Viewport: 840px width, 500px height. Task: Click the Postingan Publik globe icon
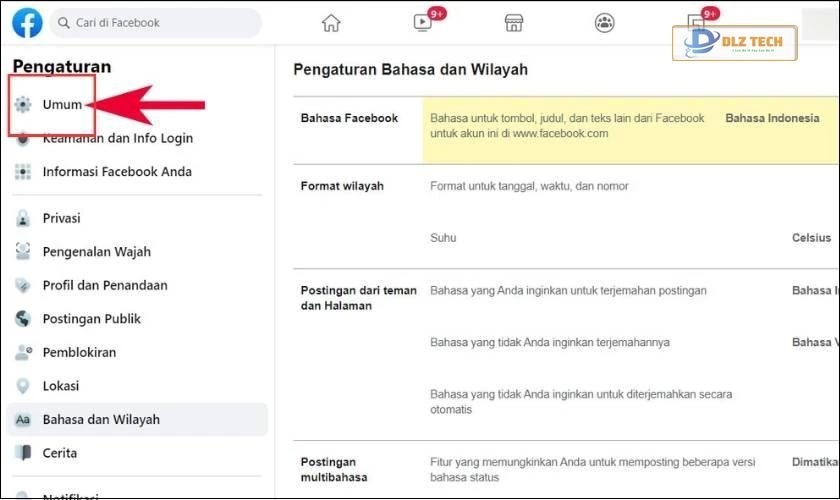(24, 319)
